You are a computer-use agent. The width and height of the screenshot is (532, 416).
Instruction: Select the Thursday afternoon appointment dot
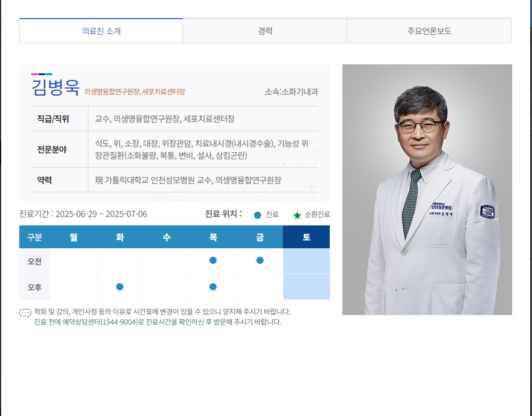213,287
